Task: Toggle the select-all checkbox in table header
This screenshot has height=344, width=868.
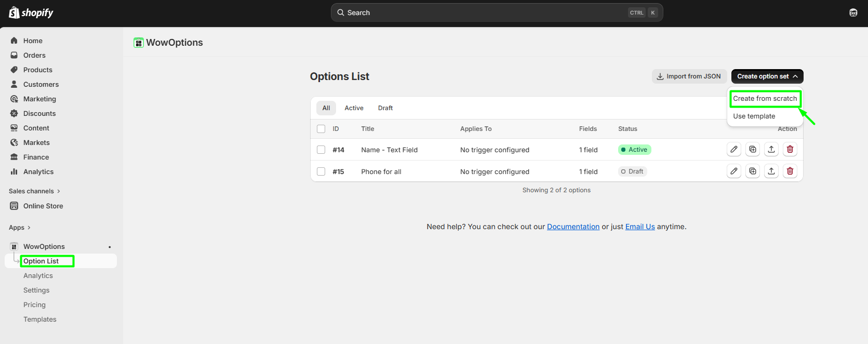Action: 321,129
